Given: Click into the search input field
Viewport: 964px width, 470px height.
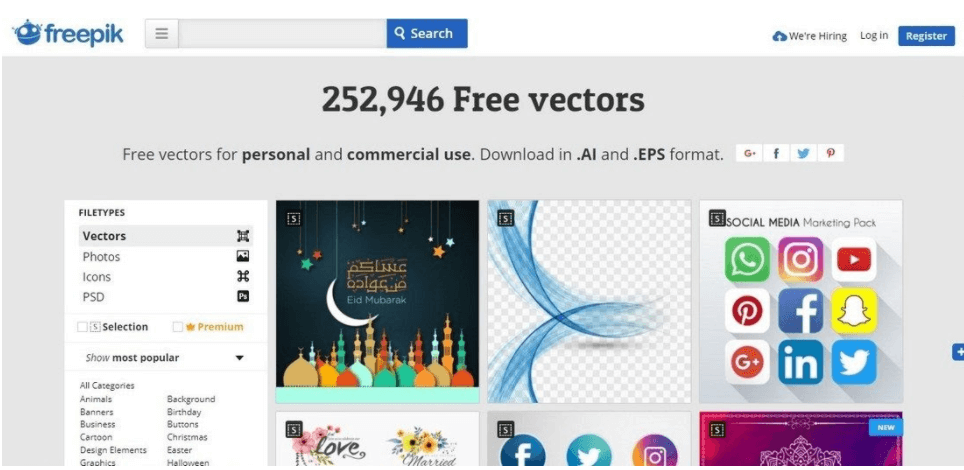Looking at the screenshot, I should tap(282, 33).
